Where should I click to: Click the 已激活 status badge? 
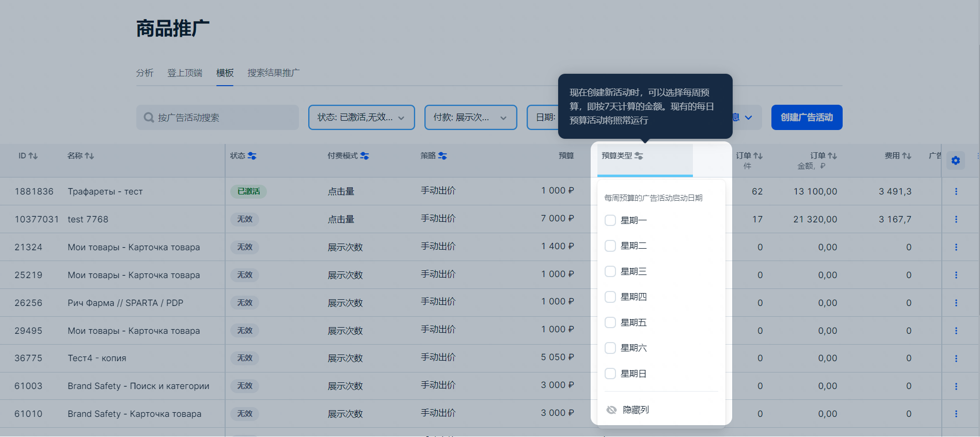pyautogui.click(x=248, y=191)
